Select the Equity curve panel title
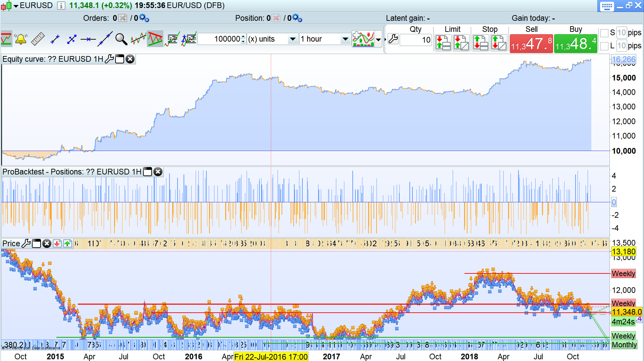The height and width of the screenshot is (361, 644). 53,59
